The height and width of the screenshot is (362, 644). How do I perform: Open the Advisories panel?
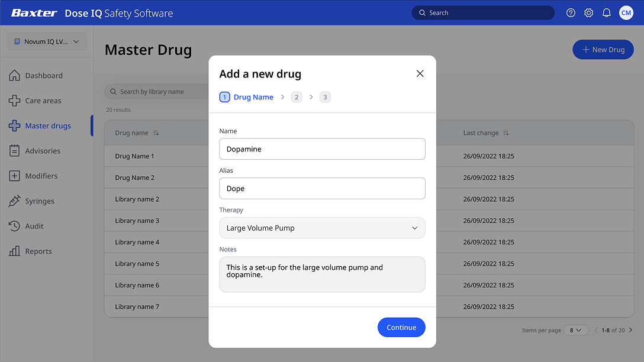pos(44,150)
